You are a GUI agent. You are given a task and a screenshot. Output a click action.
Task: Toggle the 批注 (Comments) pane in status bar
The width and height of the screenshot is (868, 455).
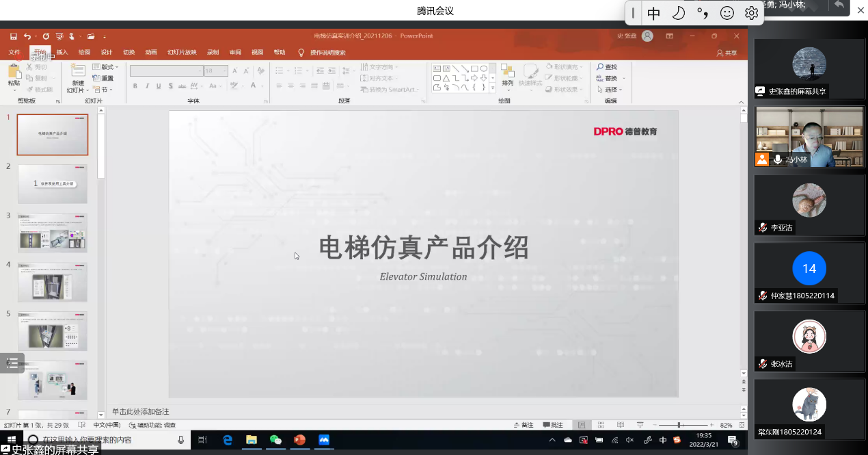tap(553, 425)
